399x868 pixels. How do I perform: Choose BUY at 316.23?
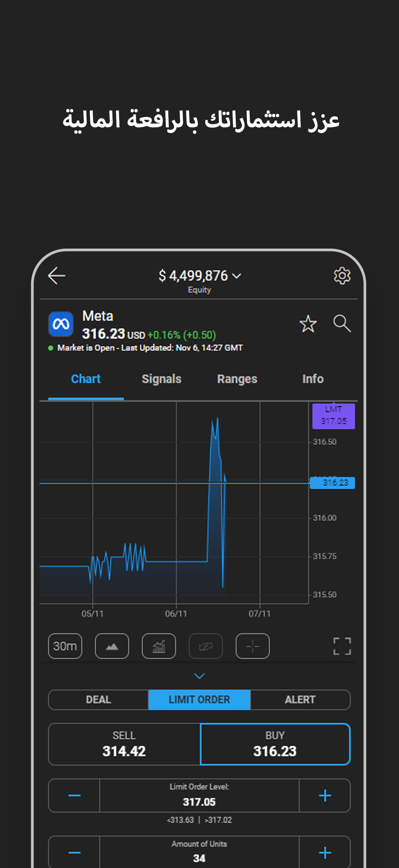(275, 744)
